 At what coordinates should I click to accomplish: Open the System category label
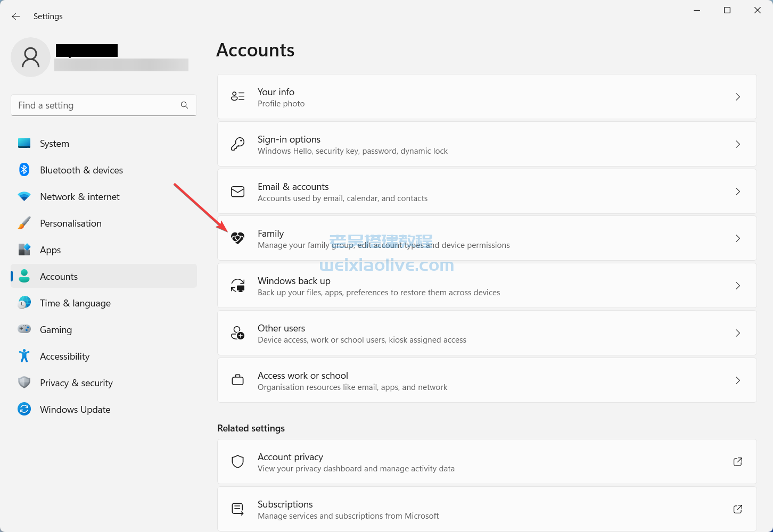click(x=54, y=144)
